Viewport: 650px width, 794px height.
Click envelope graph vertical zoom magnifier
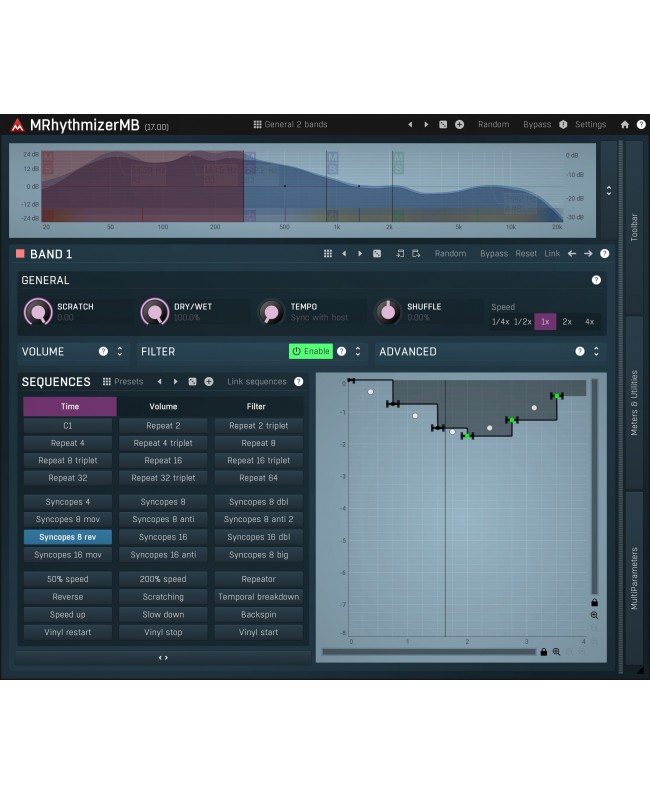click(594, 615)
